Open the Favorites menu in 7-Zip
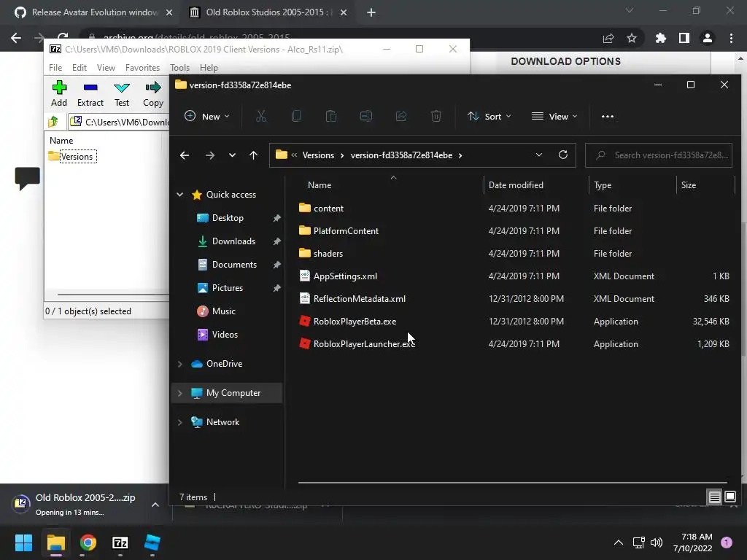747x560 pixels. pos(142,68)
